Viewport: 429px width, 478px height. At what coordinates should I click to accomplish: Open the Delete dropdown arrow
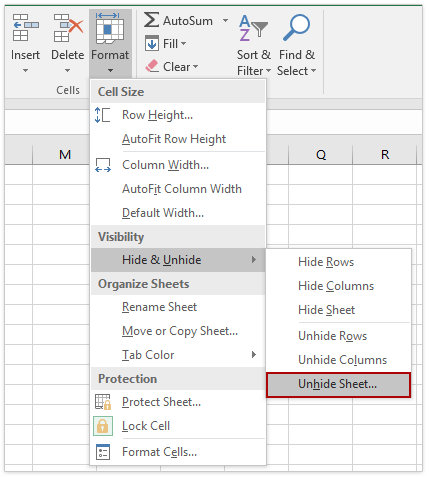point(68,71)
